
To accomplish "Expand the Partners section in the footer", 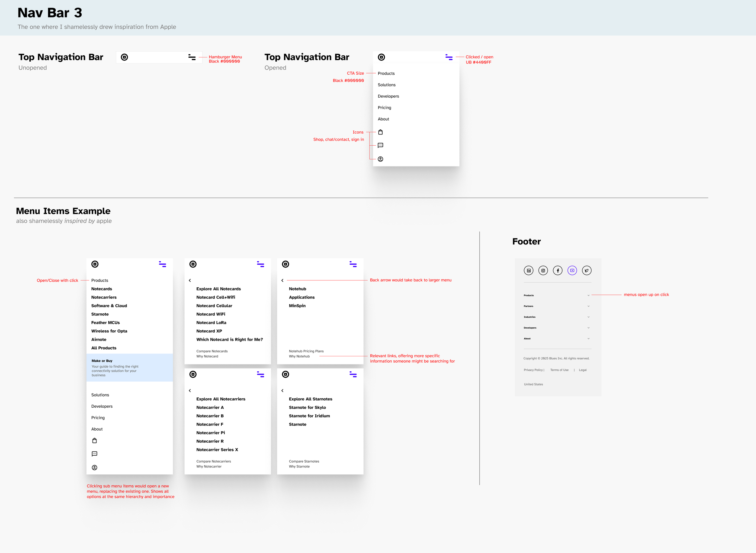I will point(588,306).
